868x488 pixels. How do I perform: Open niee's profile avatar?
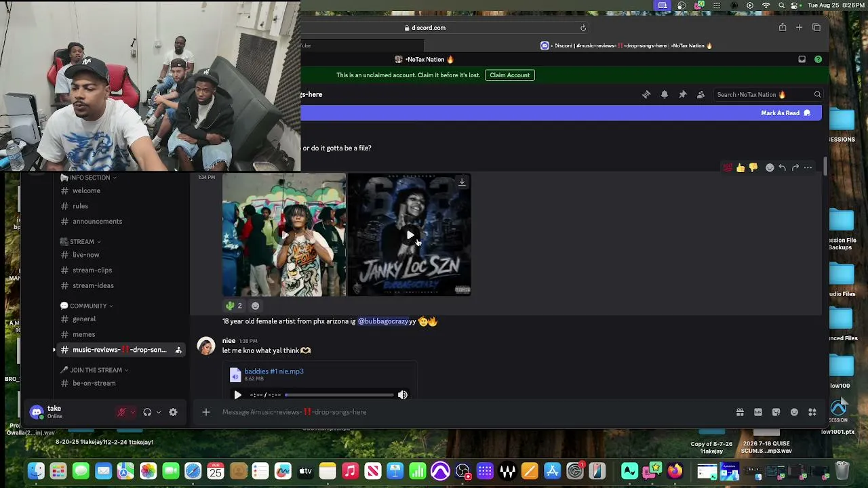pos(206,346)
